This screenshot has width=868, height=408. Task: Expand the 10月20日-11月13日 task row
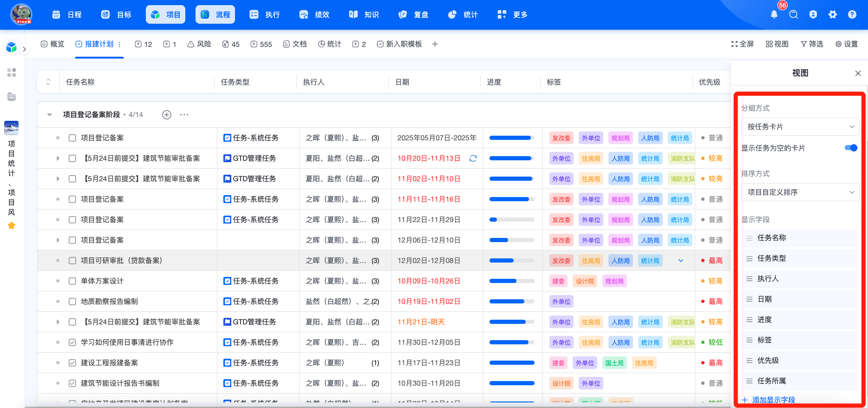[x=58, y=158]
